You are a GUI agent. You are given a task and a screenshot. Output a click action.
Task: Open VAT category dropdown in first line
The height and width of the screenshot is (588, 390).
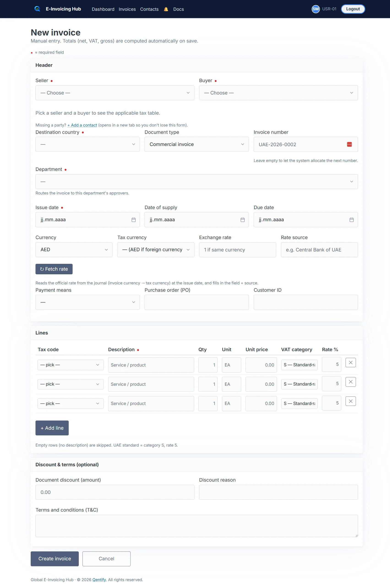[299, 365]
